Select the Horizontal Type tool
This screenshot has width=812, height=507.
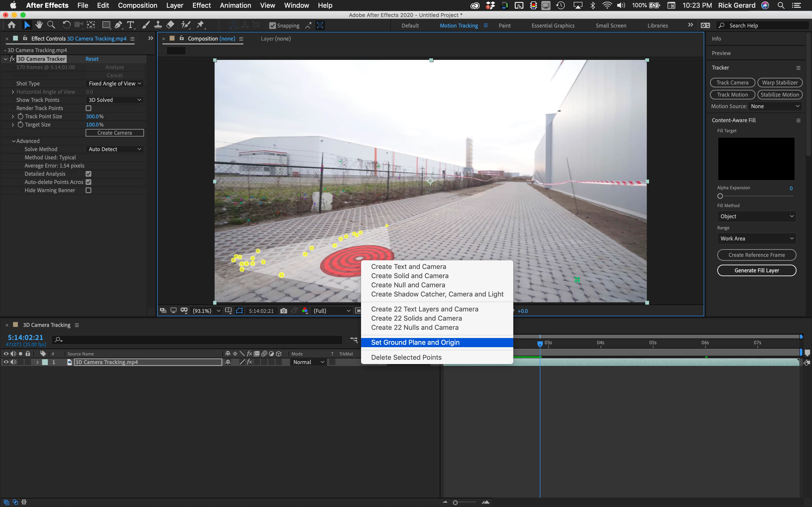point(130,25)
